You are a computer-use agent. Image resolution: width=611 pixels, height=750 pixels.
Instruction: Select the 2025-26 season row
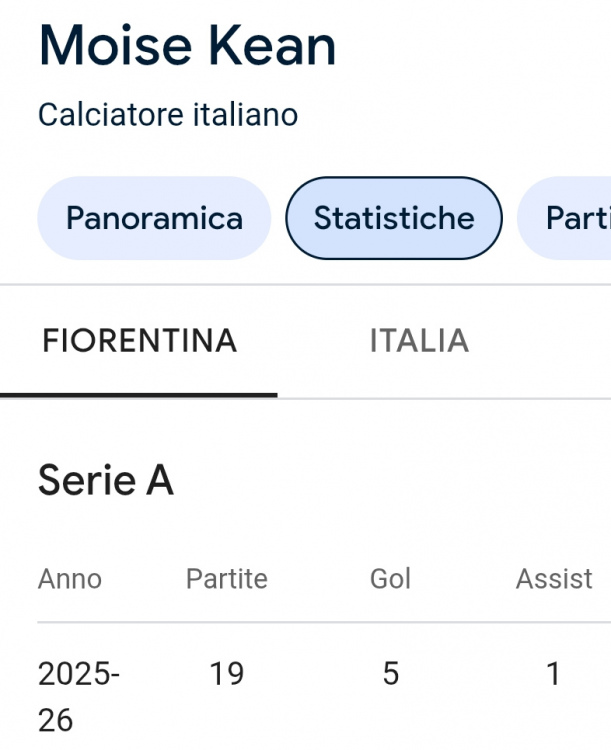79,695
